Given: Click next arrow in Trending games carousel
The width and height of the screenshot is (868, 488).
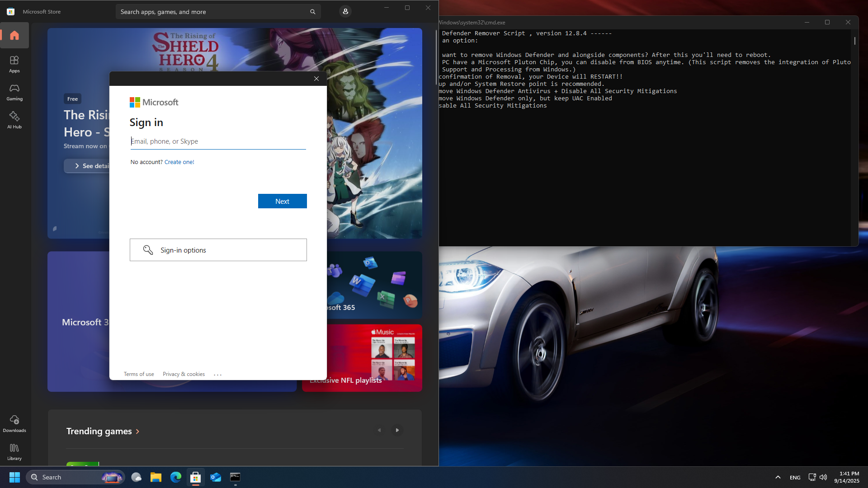Looking at the screenshot, I should tap(397, 430).
